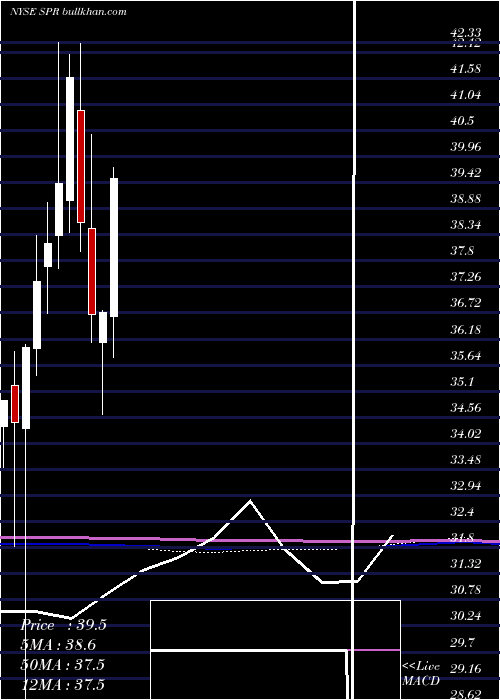Click the 50MA : 37.5 readout
The height and width of the screenshot is (700, 500).
[62, 665]
